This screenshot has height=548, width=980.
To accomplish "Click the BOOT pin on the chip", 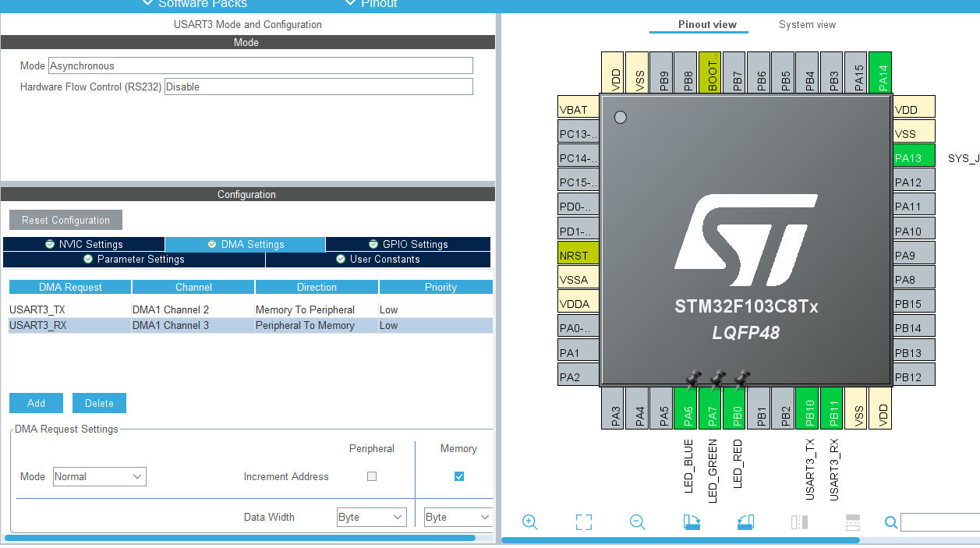I will coord(710,73).
